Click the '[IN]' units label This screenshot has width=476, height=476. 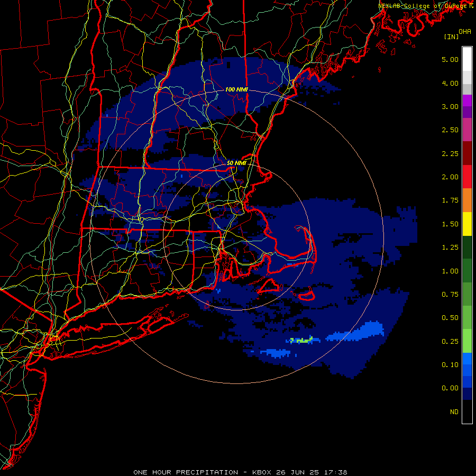pos(452,36)
